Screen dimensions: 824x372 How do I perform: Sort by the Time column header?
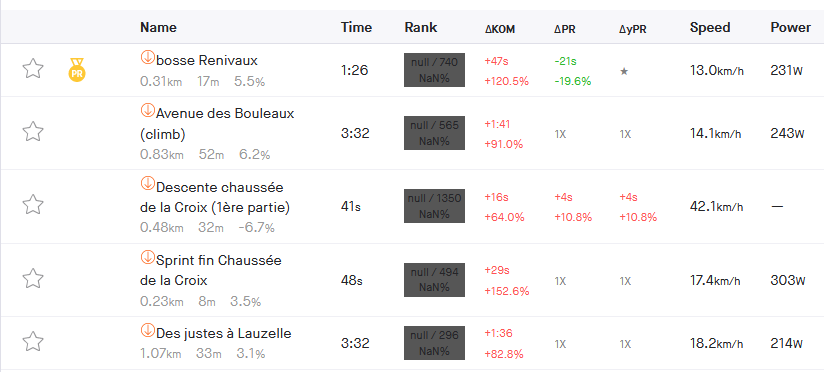tap(356, 27)
